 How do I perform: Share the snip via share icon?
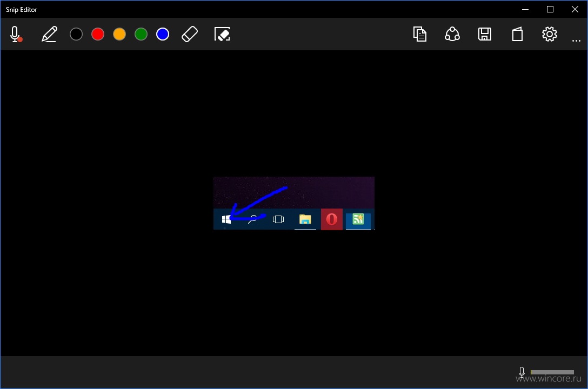pos(452,34)
